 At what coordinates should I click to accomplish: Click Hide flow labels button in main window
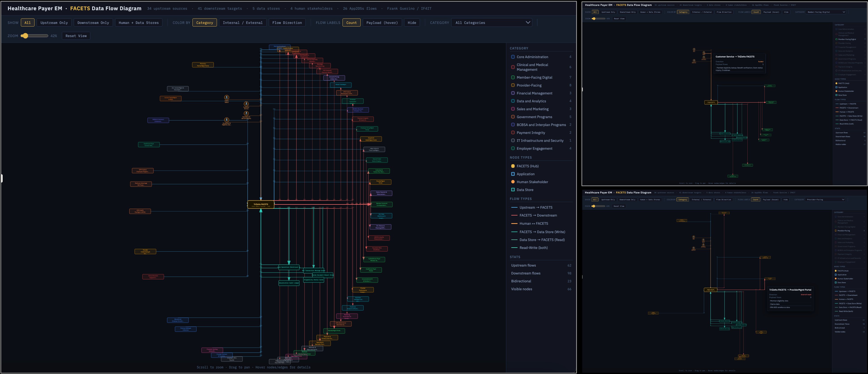(x=411, y=23)
